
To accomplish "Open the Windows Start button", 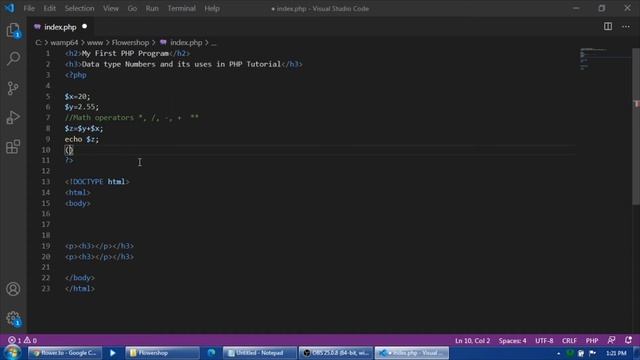I will 13,353.
